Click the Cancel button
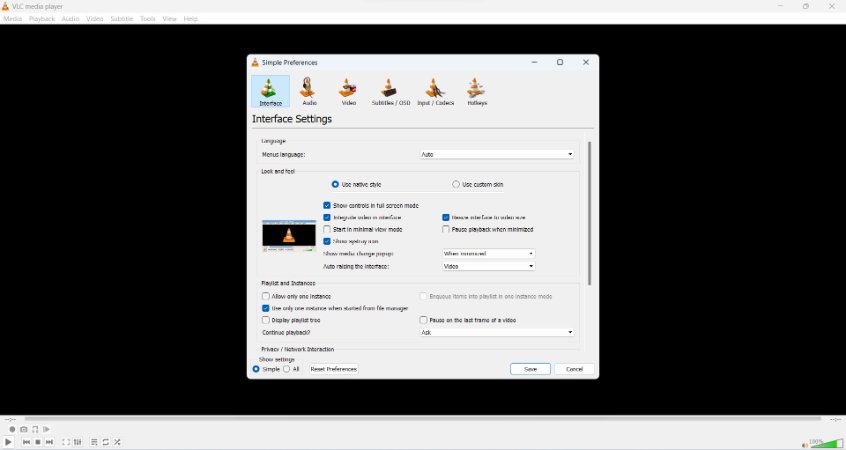The width and height of the screenshot is (846, 450). 574,369
